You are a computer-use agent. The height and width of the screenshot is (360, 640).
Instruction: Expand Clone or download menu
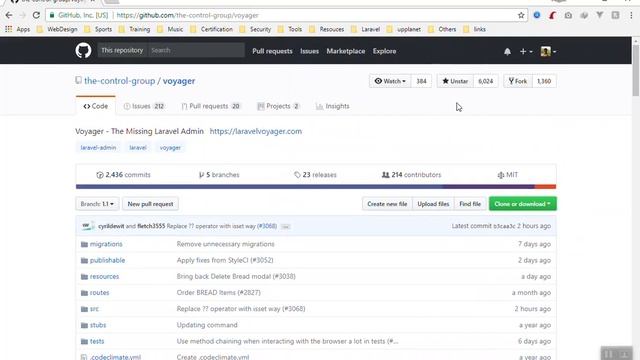(522, 204)
